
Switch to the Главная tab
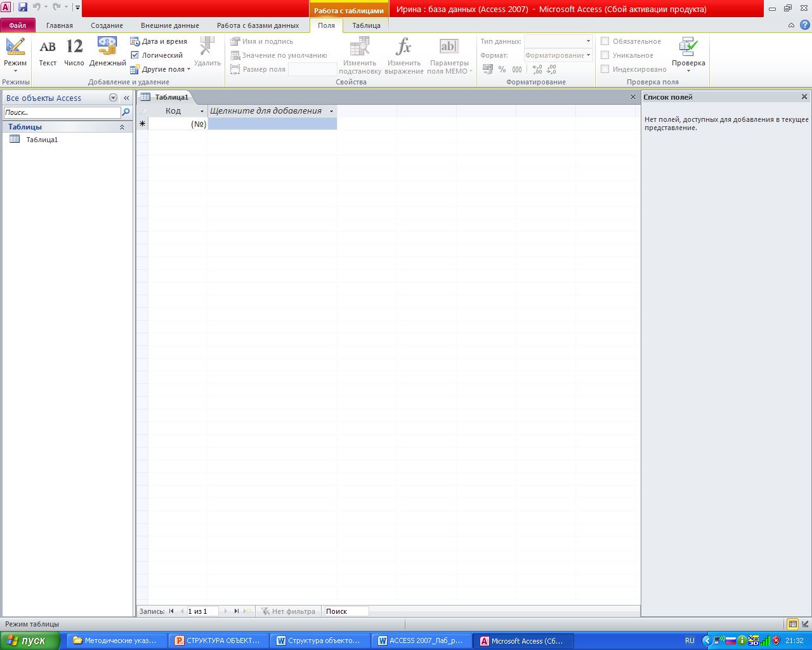point(60,25)
